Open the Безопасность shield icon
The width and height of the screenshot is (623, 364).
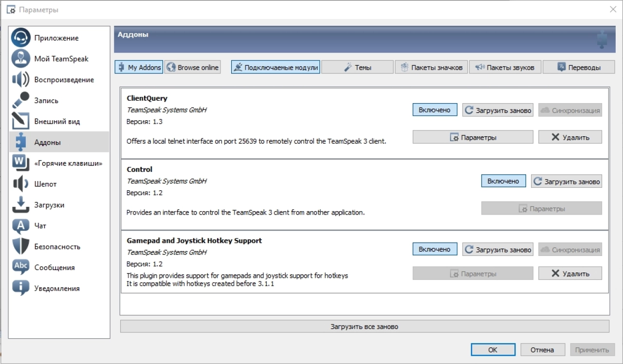coord(21,247)
